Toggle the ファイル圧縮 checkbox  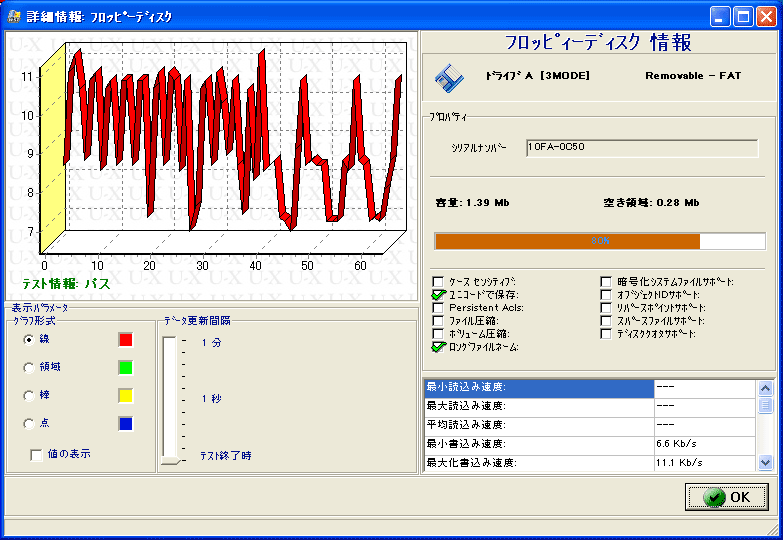[439, 321]
